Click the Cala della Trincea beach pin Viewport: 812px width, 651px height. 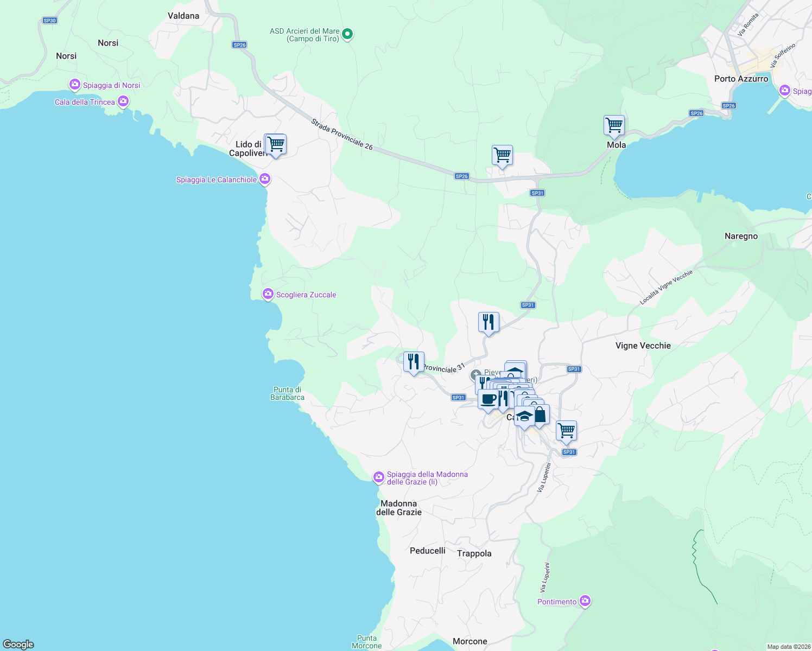[123, 101]
